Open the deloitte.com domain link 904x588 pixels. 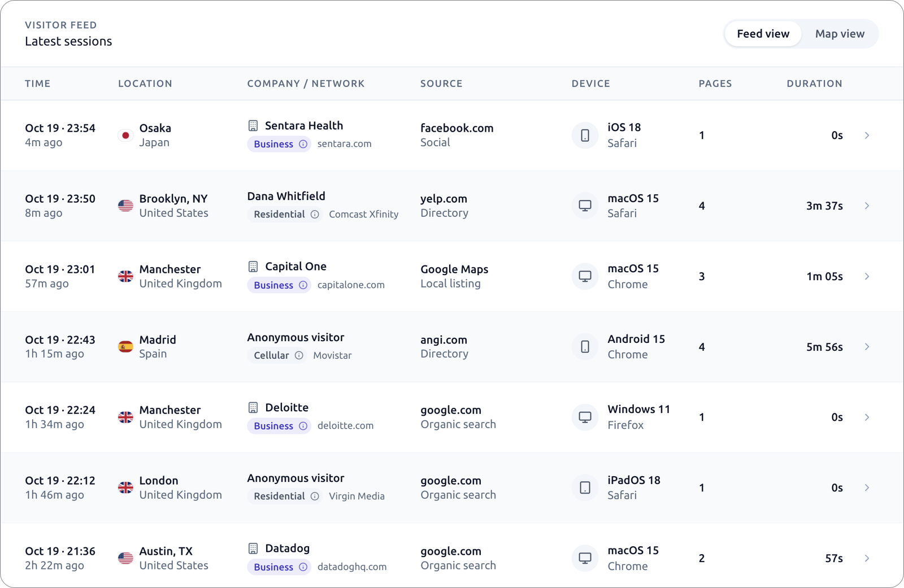[345, 426]
